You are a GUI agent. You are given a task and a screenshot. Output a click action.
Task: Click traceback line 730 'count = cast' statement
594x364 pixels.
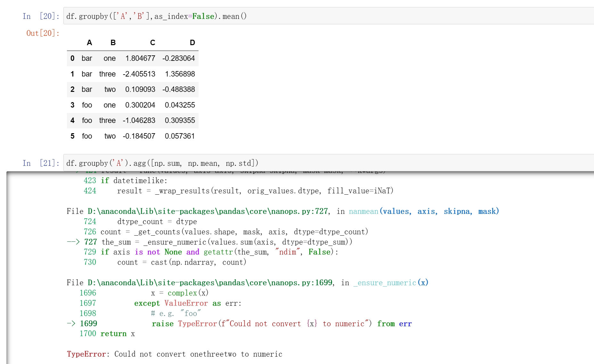click(x=182, y=262)
